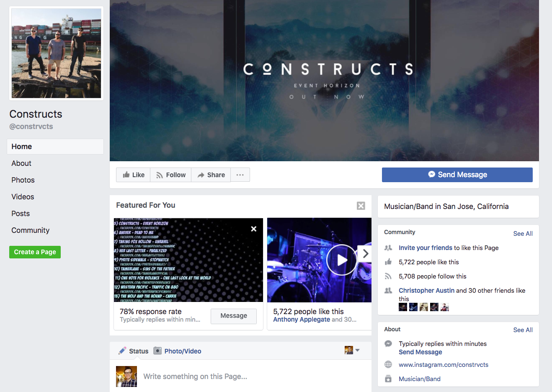This screenshot has height=392, width=552.
Task: Click the Like thumbs-up button
Action: (133, 175)
